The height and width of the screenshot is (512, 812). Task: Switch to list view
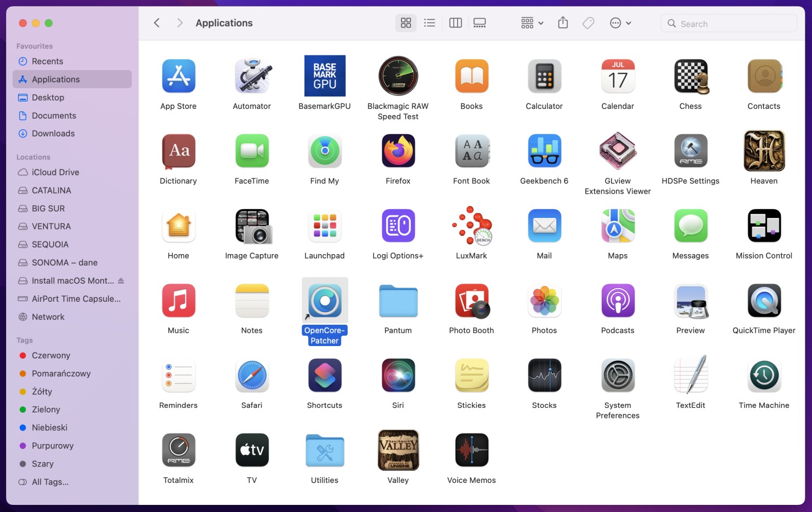430,23
